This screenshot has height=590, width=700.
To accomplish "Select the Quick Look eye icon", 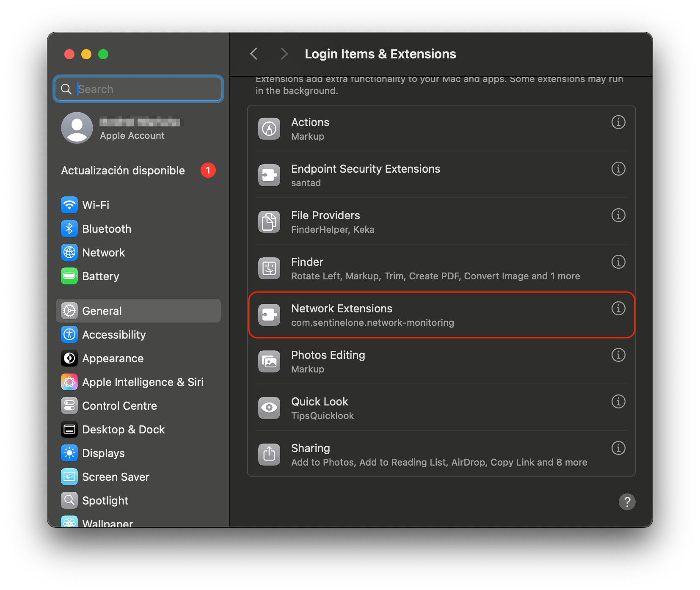I will (x=269, y=408).
